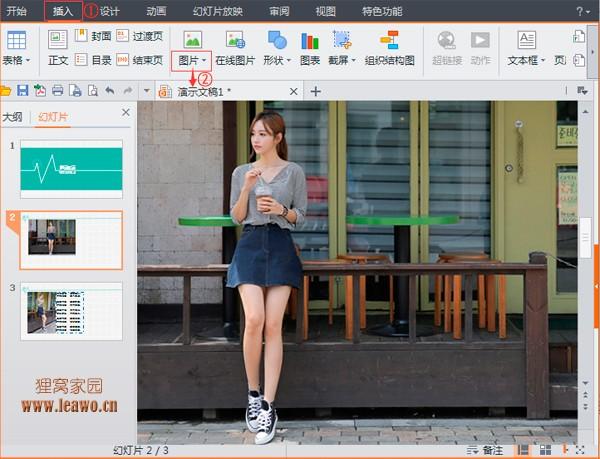Click the 截屏 screenshot icon
The width and height of the screenshot is (600, 459).
(x=342, y=40)
